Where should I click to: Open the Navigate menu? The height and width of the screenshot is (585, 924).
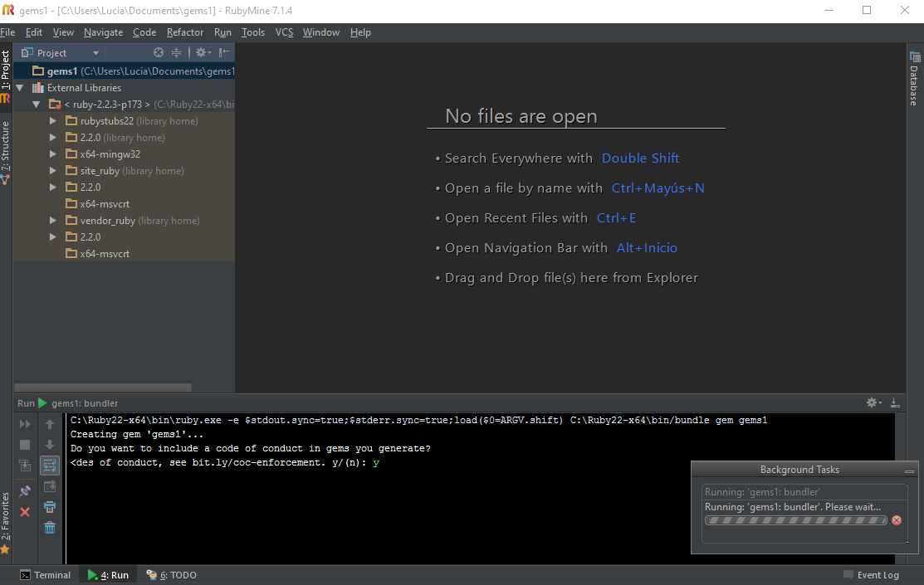(103, 32)
